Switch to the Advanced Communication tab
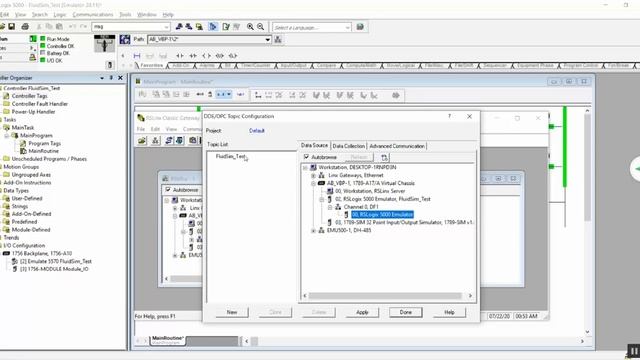 [397, 146]
